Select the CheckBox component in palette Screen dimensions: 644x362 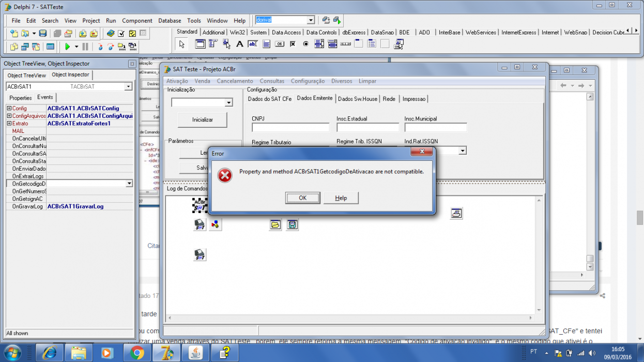pos(293,44)
